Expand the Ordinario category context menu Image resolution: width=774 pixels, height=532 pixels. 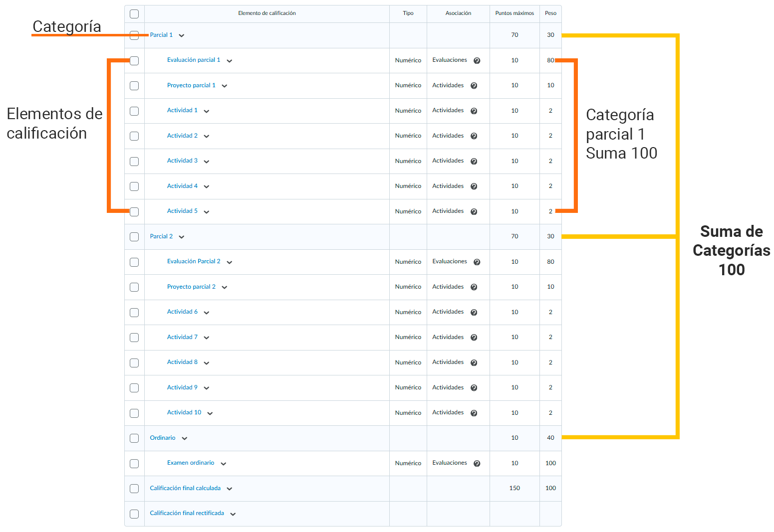(185, 438)
